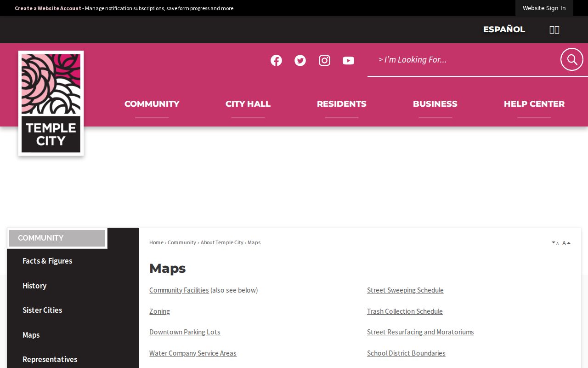Open the Zoning map link
Image resolution: width=588 pixels, height=368 pixels.
tap(159, 311)
